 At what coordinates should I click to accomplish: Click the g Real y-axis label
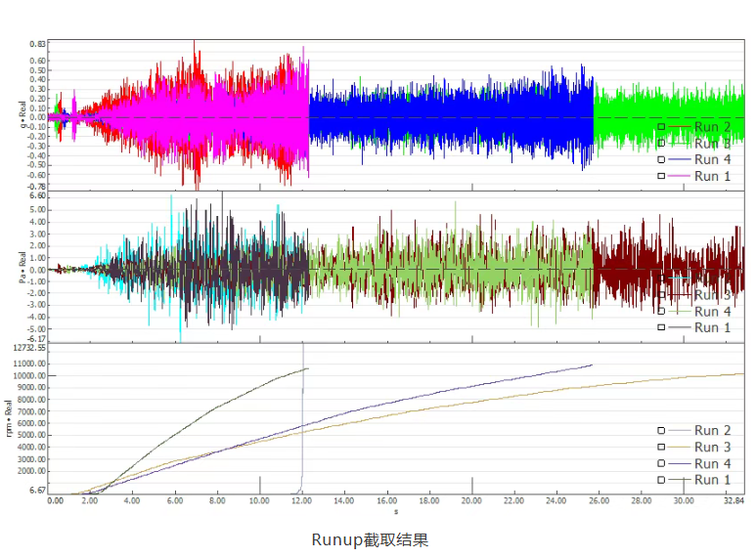click(x=22, y=114)
